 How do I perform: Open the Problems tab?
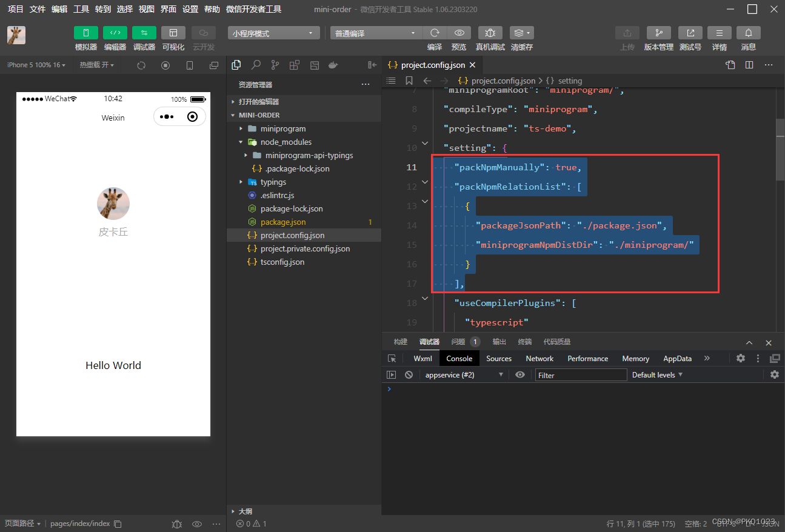465,342
